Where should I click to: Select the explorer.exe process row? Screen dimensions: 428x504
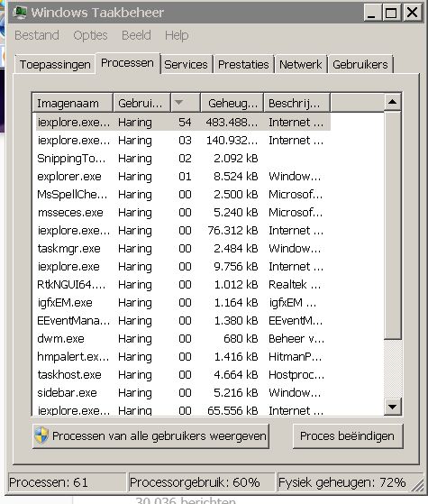[183, 177]
